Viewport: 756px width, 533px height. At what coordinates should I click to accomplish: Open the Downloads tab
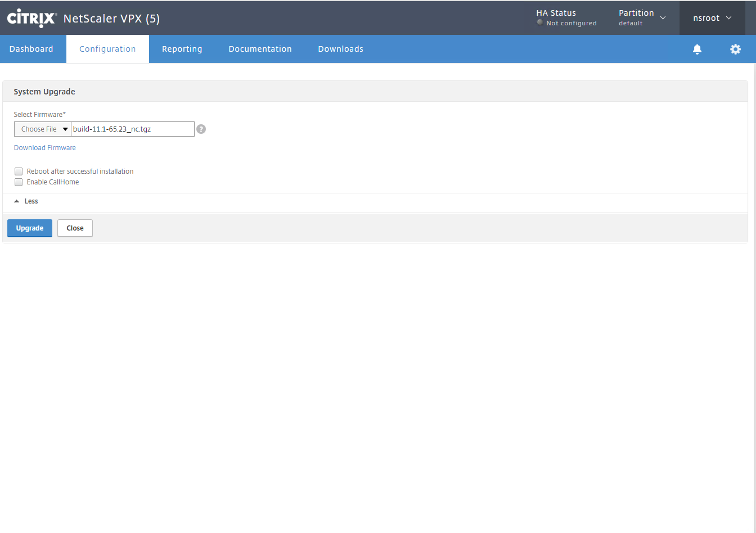(x=340, y=49)
